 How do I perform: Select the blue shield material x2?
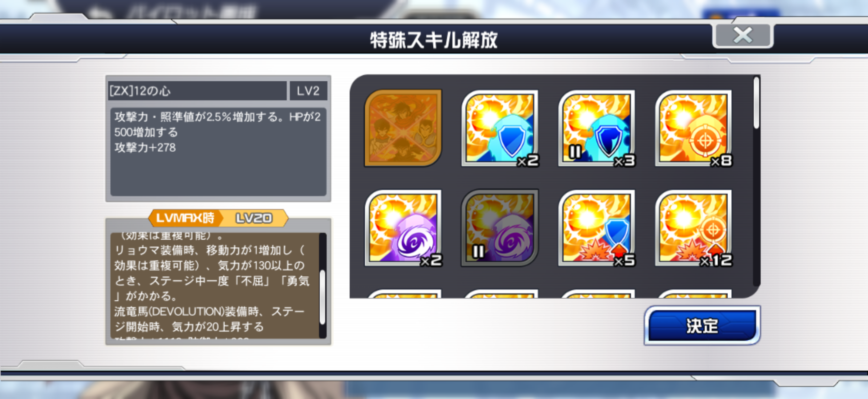[x=500, y=128]
